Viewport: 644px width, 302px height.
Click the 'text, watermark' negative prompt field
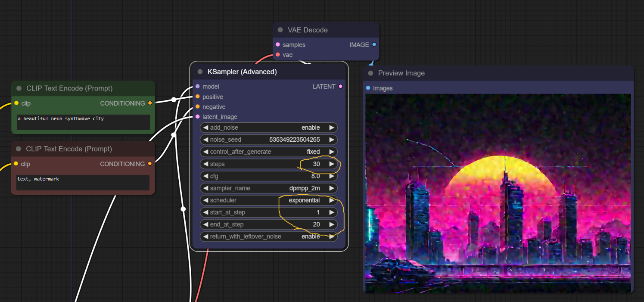(83, 182)
